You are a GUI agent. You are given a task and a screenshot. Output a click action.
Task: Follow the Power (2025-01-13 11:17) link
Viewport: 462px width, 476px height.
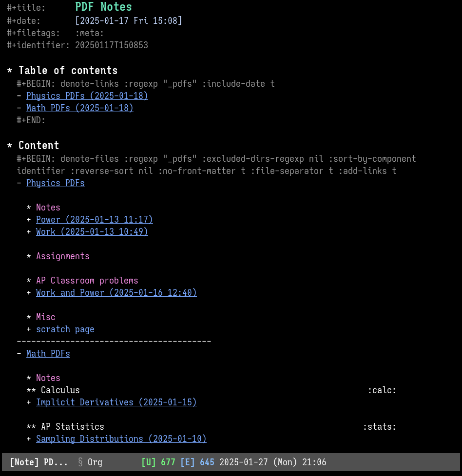[x=95, y=219]
